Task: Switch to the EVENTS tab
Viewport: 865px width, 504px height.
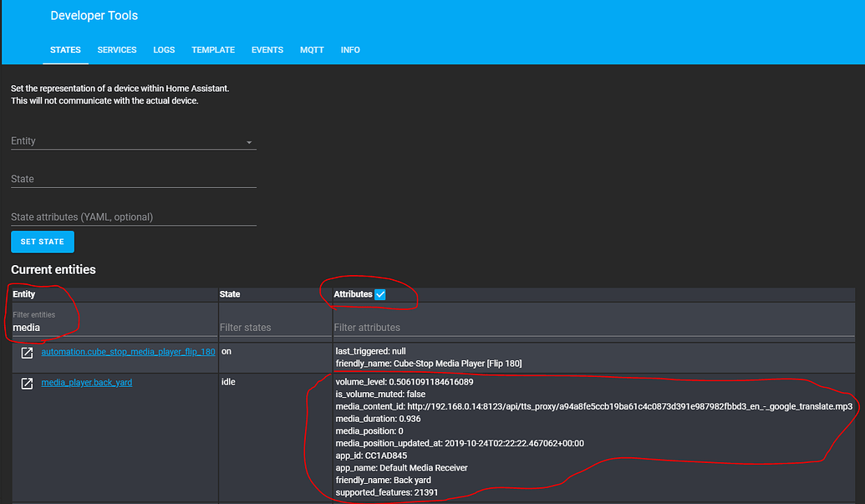Action: [x=267, y=50]
